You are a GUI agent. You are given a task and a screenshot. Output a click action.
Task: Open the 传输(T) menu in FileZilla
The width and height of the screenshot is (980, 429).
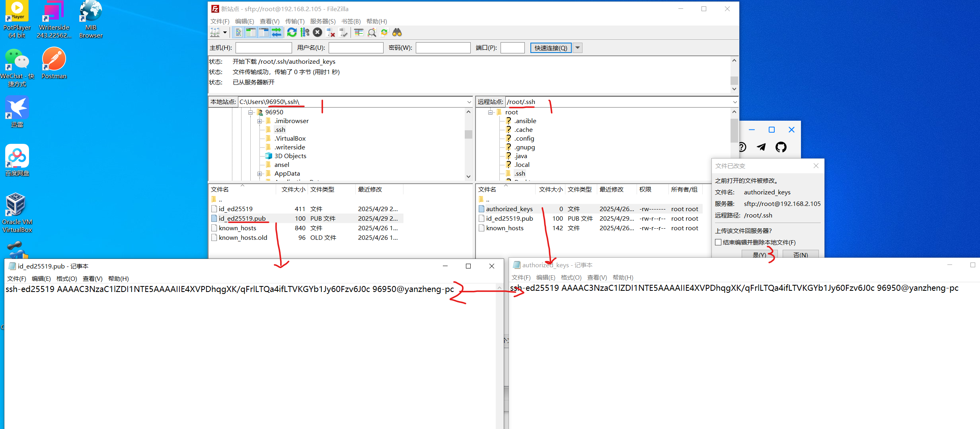294,21
